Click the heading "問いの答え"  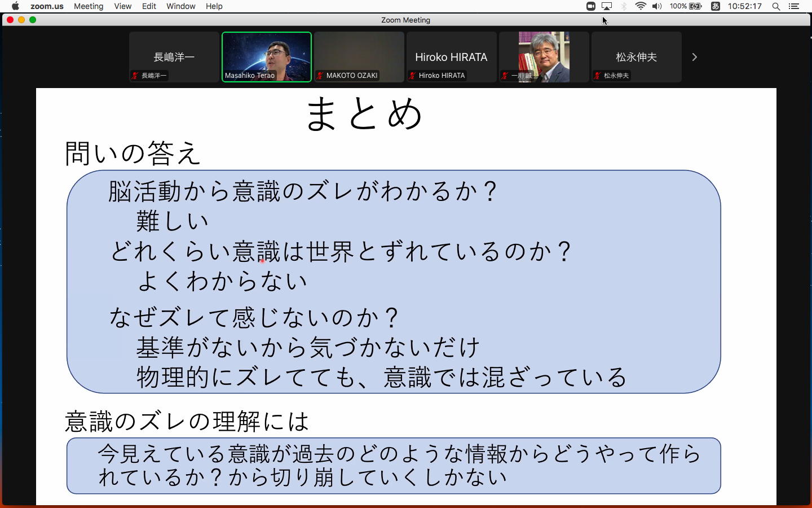click(x=133, y=154)
